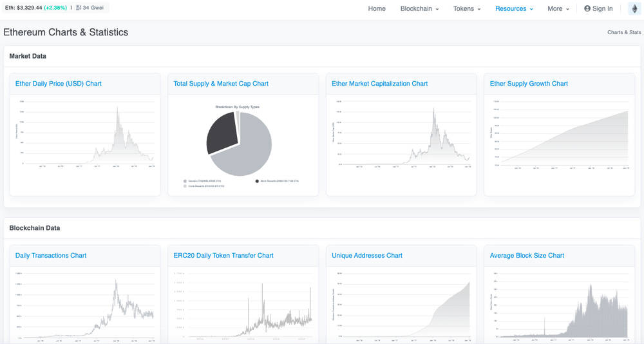Click the Market Data section heading
This screenshot has height=344, width=644.
point(28,56)
